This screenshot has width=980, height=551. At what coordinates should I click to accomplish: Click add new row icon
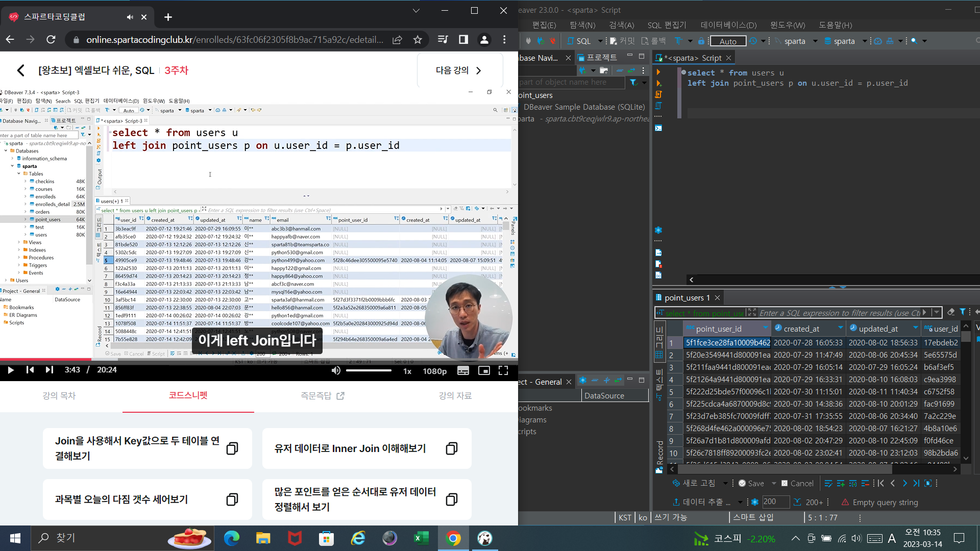(x=841, y=483)
